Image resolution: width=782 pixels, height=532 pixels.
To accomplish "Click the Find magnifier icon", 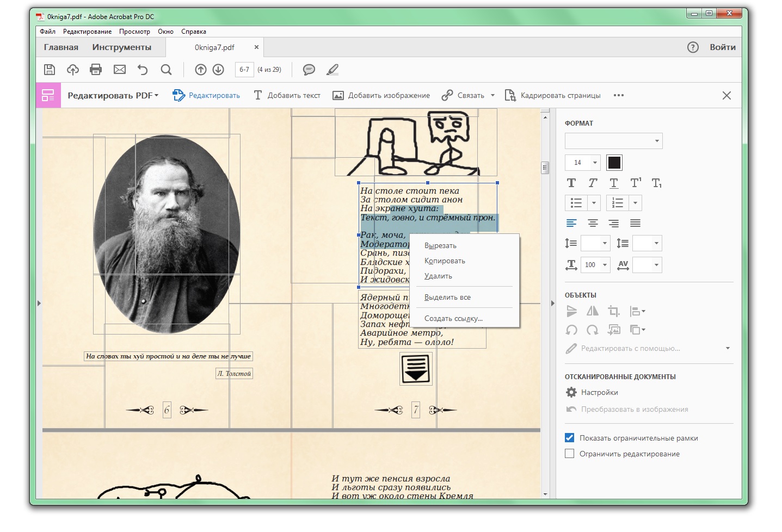I will 167,70.
